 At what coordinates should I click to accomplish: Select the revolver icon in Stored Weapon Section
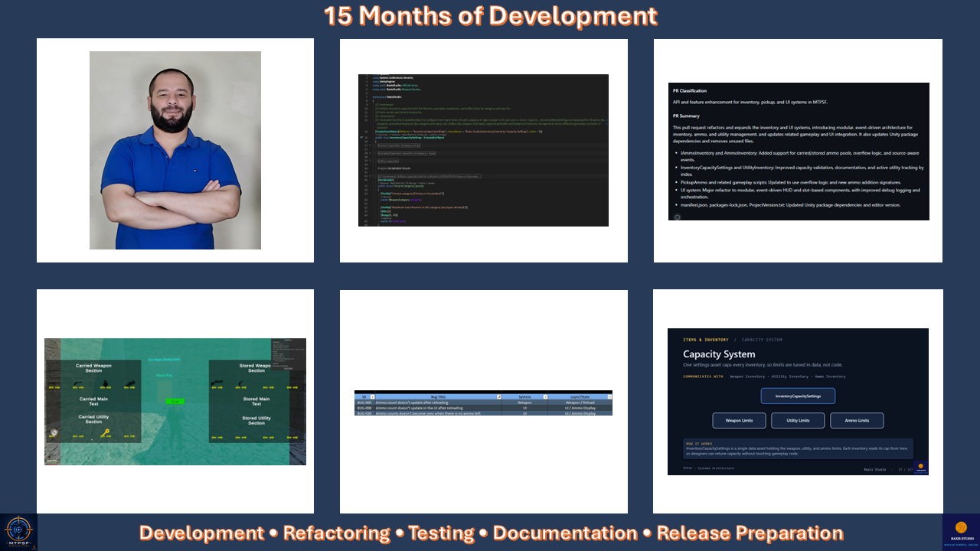pos(217,383)
